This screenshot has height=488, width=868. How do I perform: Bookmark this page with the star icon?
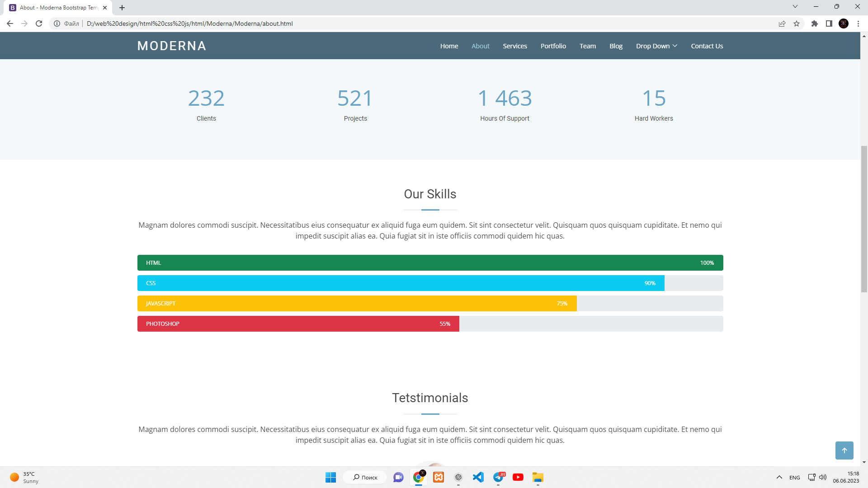coord(797,23)
